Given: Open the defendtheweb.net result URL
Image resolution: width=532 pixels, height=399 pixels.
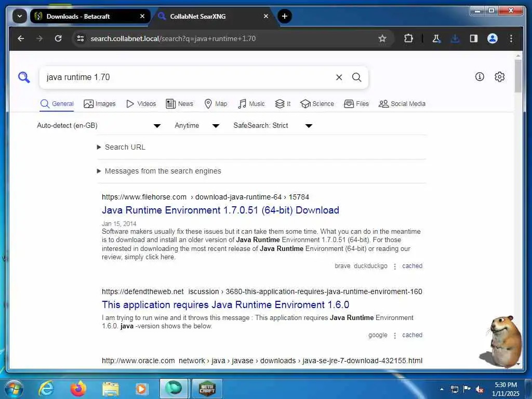Looking at the screenshot, I should pos(262,292).
